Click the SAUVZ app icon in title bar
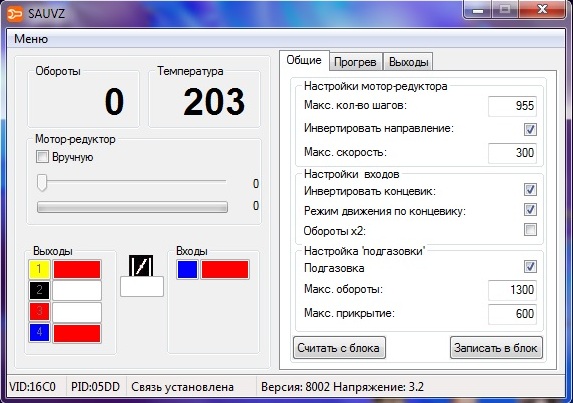The height and width of the screenshot is (403, 573). coord(15,14)
